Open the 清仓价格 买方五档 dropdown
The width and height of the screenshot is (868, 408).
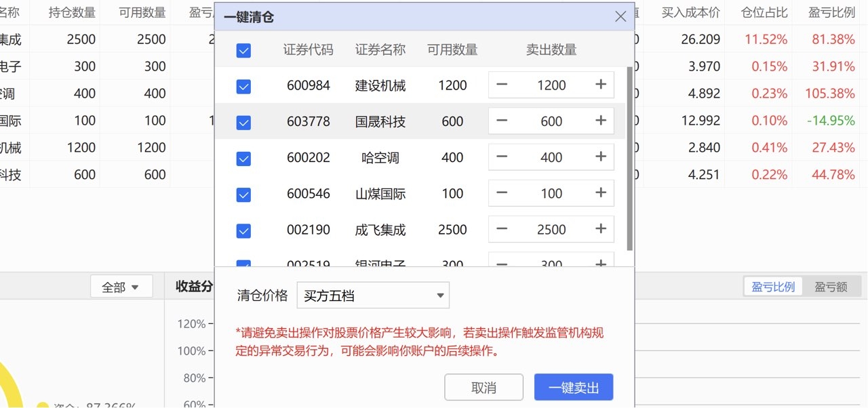pyautogui.click(x=373, y=295)
